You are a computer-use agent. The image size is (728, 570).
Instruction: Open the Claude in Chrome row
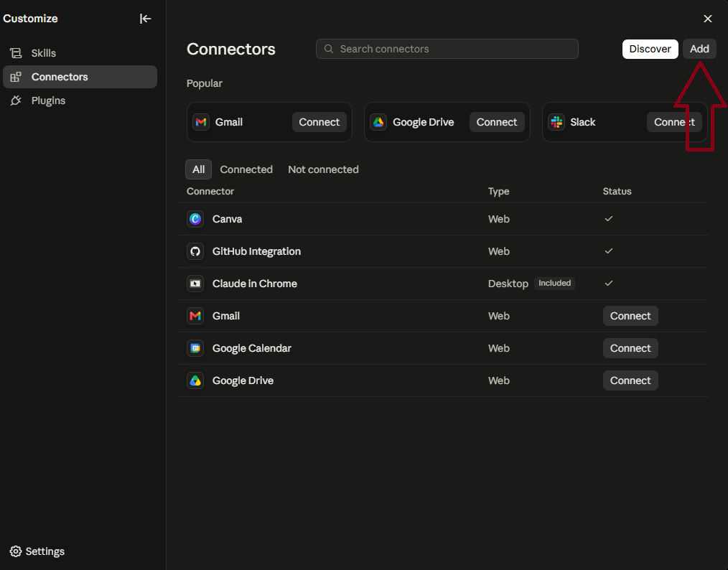(x=444, y=283)
